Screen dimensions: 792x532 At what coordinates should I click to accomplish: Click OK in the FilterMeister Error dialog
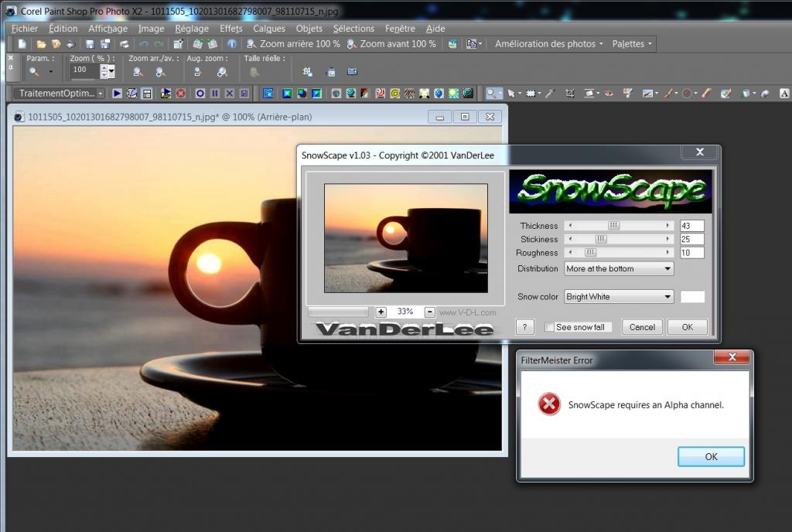pos(711,456)
